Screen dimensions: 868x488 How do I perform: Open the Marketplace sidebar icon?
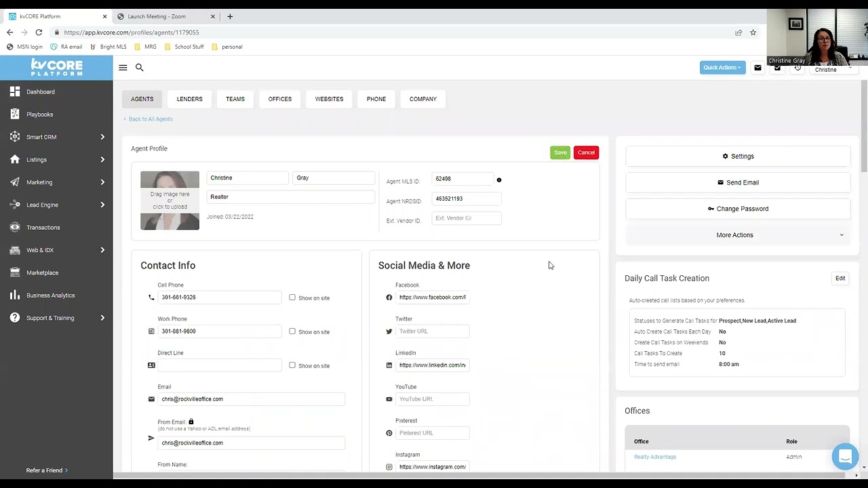[x=15, y=272]
